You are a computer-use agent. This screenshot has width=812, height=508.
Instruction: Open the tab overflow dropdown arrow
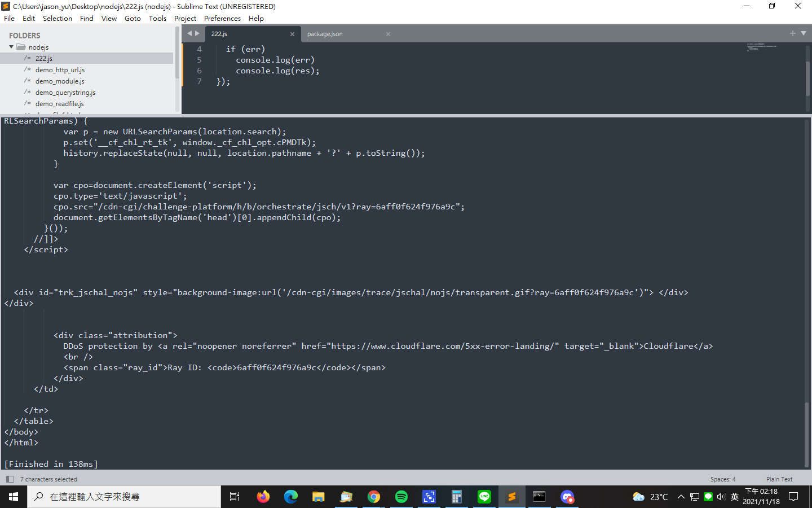(803, 34)
